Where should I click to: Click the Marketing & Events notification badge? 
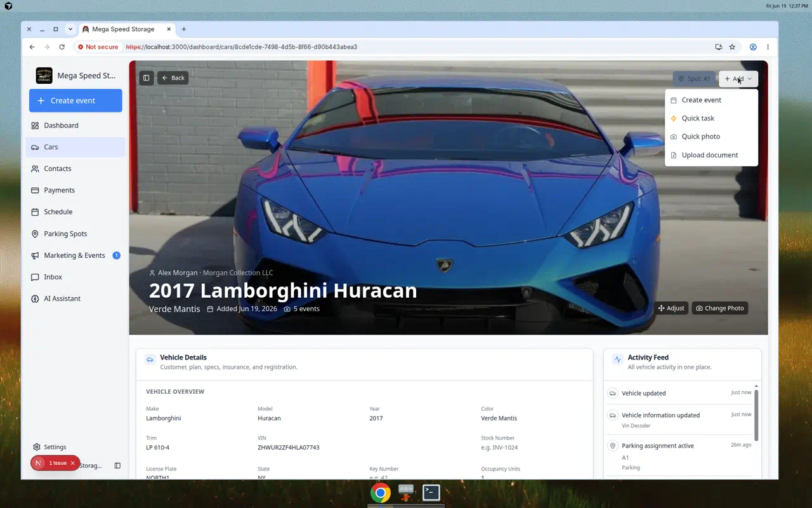point(116,255)
